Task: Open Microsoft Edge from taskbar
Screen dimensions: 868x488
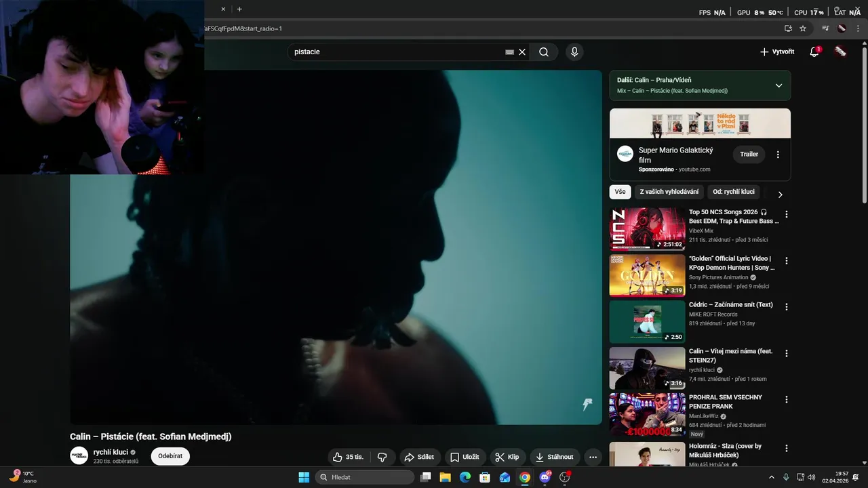Action: coord(465,477)
